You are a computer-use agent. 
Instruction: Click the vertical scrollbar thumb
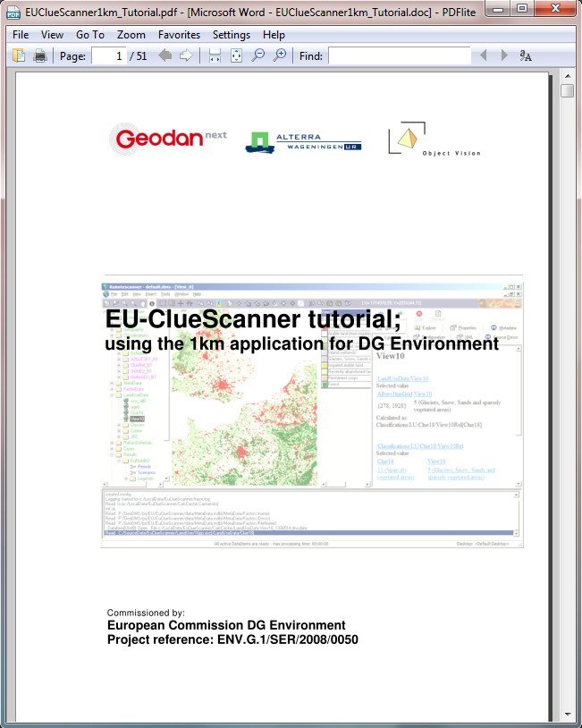[x=568, y=90]
